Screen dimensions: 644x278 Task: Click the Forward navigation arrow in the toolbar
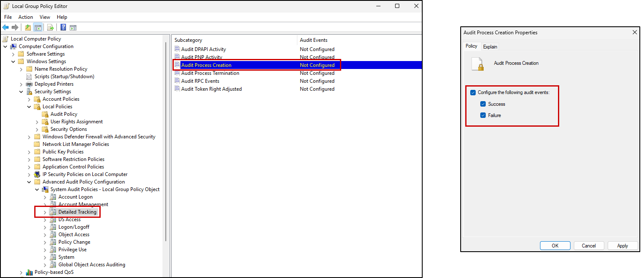click(15, 27)
